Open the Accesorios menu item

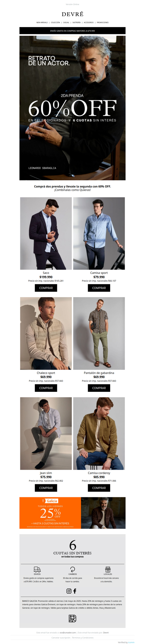[89, 22]
